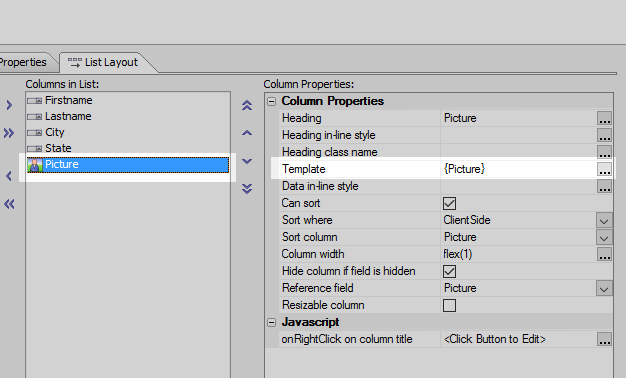Click the Template property label
Viewport: 626px width, 378px height.
303,169
